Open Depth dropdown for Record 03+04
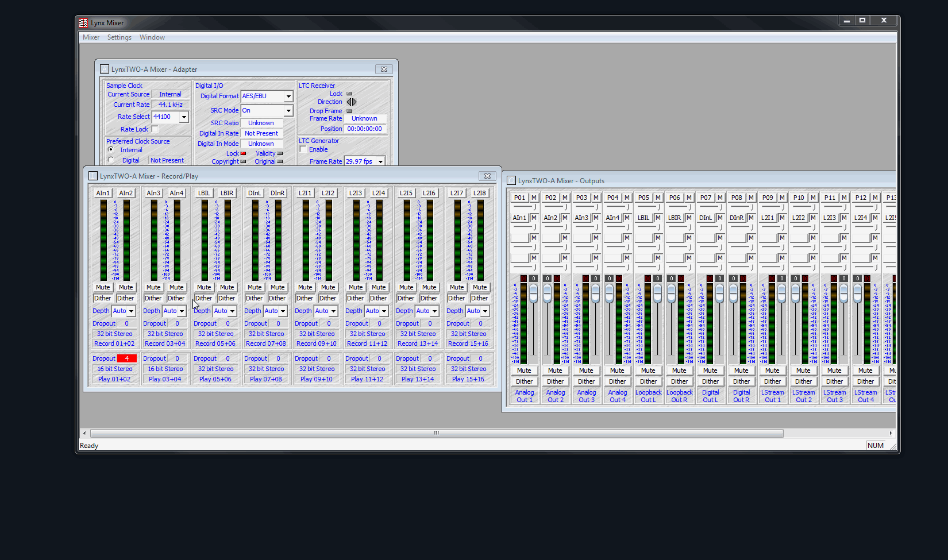The image size is (948, 560). click(182, 311)
